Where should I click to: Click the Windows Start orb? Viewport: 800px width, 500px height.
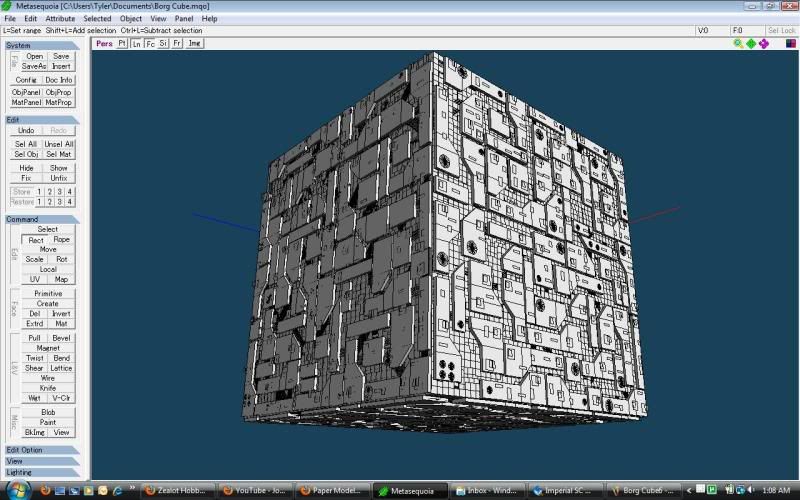coord(17,490)
